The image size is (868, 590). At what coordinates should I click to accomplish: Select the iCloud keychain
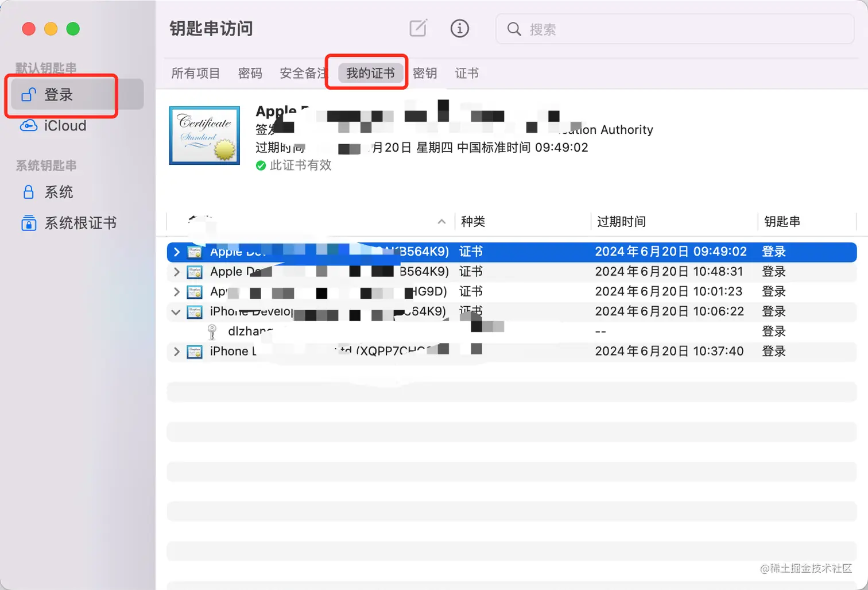point(65,125)
